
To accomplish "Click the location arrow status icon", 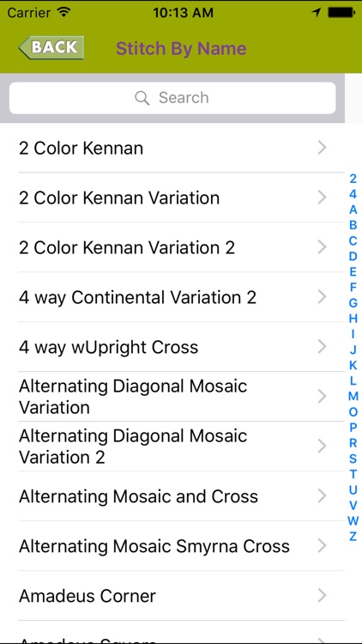I will (316, 13).
